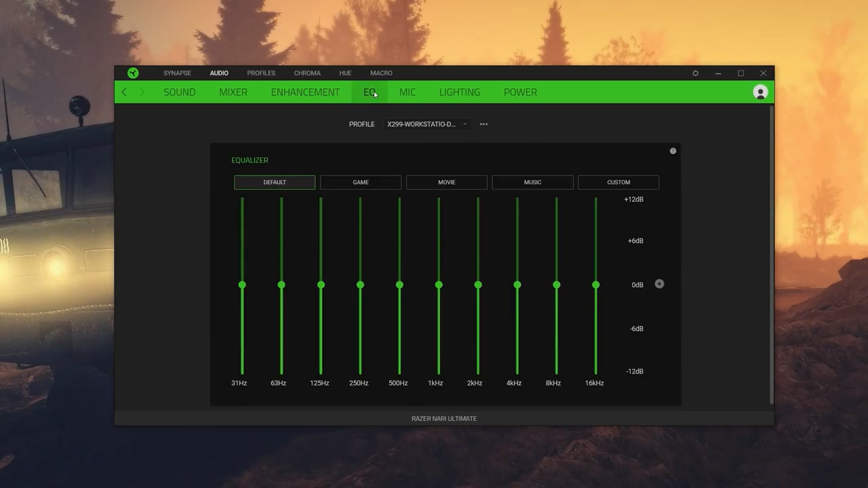This screenshot has width=868, height=488.
Task: Switch to the ENHANCEMENT tab
Action: [305, 92]
